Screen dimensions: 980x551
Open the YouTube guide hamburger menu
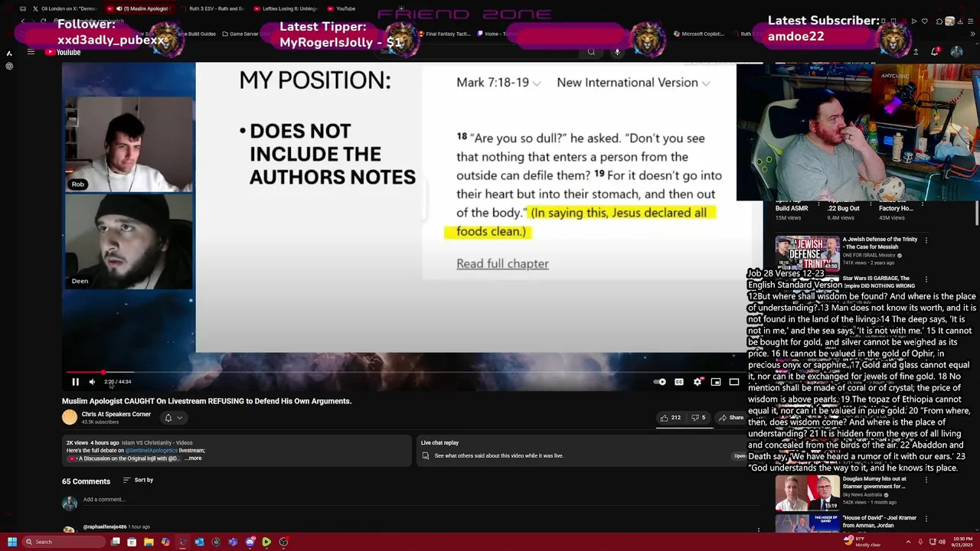coord(31,52)
